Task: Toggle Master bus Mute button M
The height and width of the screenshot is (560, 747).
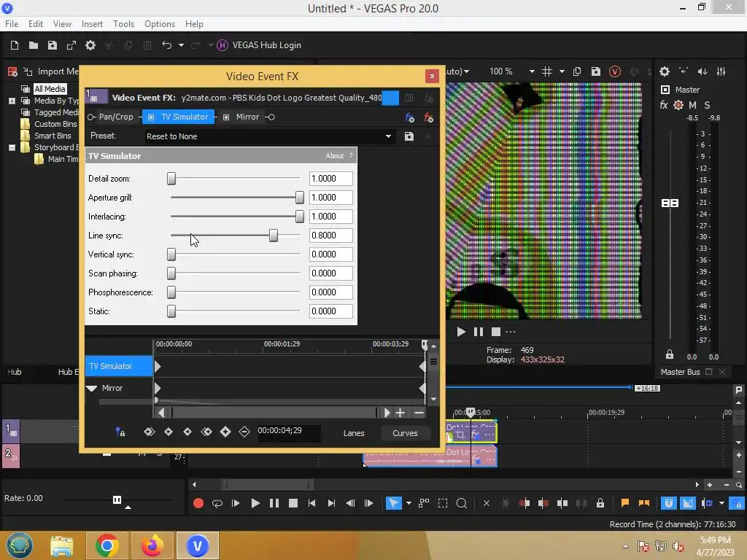Action: (x=693, y=105)
